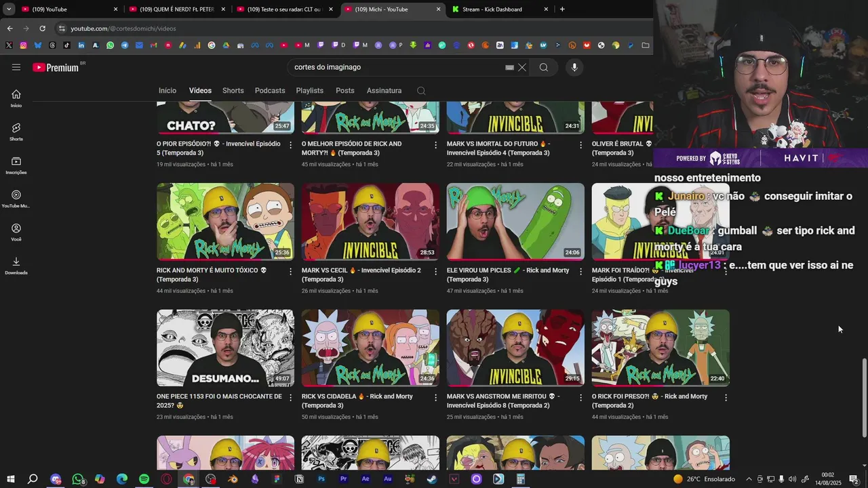Open title link O MELHOR EPISÓDIO DE RICK AND MORTY
Image resolution: width=868 pixels, height=488 pixels.
352,148
